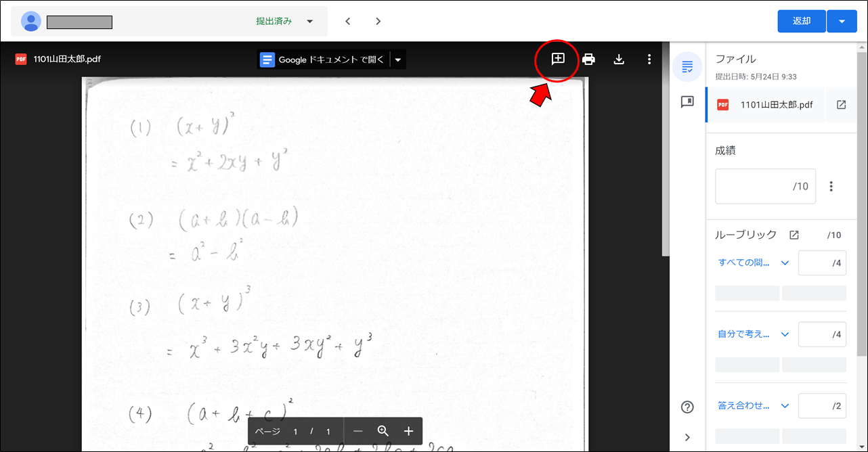The width and height of the screenshot is (868, 452).
Task: Open the grading panel files icon
Action: click(687, 67)
